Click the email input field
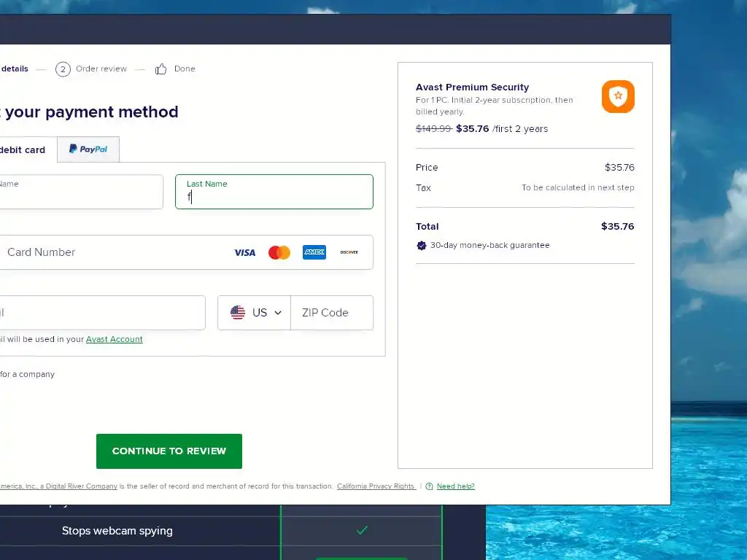Image resolution: width=747 pixels, height=560 pixels. point(102,312)
